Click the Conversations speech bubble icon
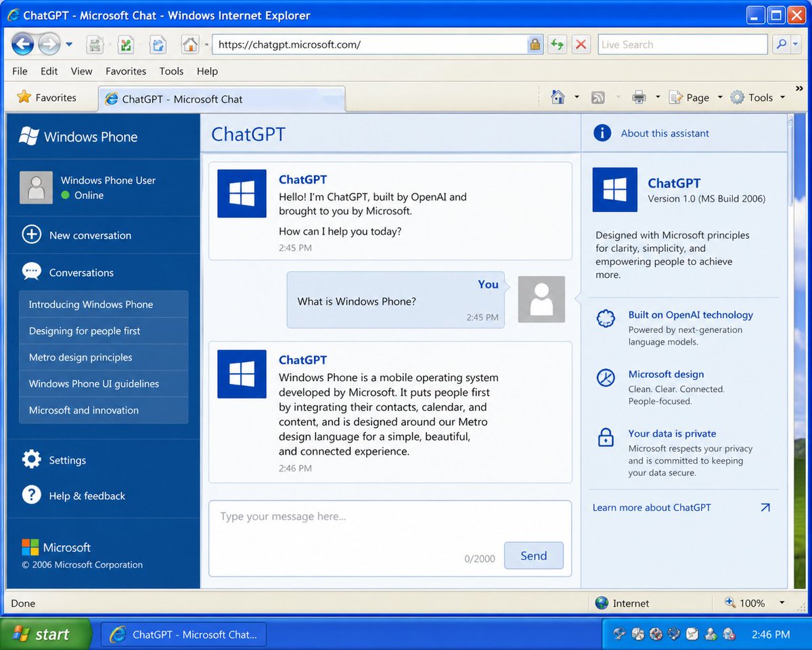Viewport: 812px width, 650px height. 31,272
